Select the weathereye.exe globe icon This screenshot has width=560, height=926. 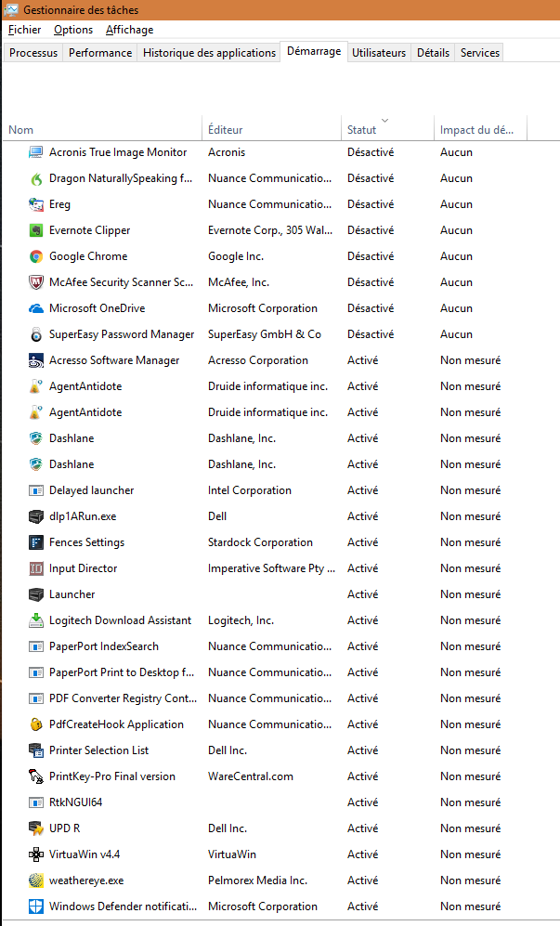click(x=36, y=880)
